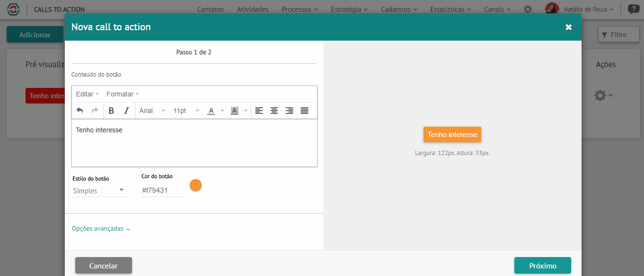Open the Editar menu in editor
The height and width of the screenshot is (276, 644).
pos(88,94)
